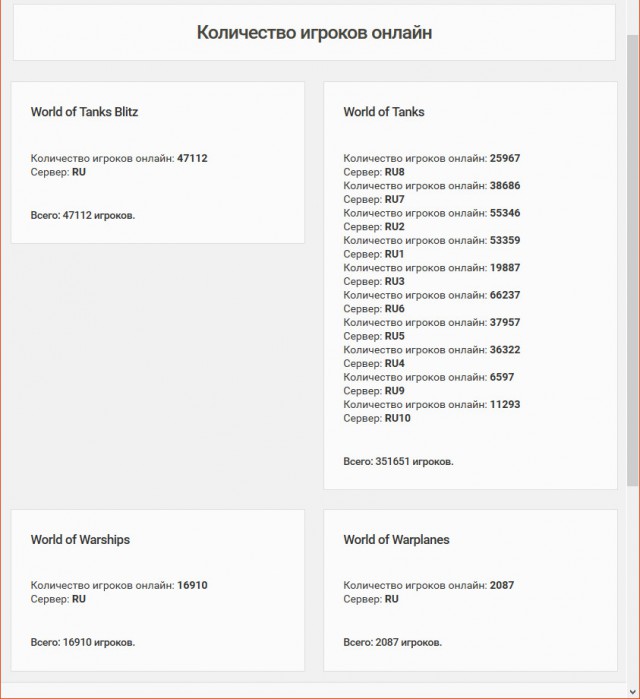
Task: Select the 'World of Warships' card title
Action: 80,539
